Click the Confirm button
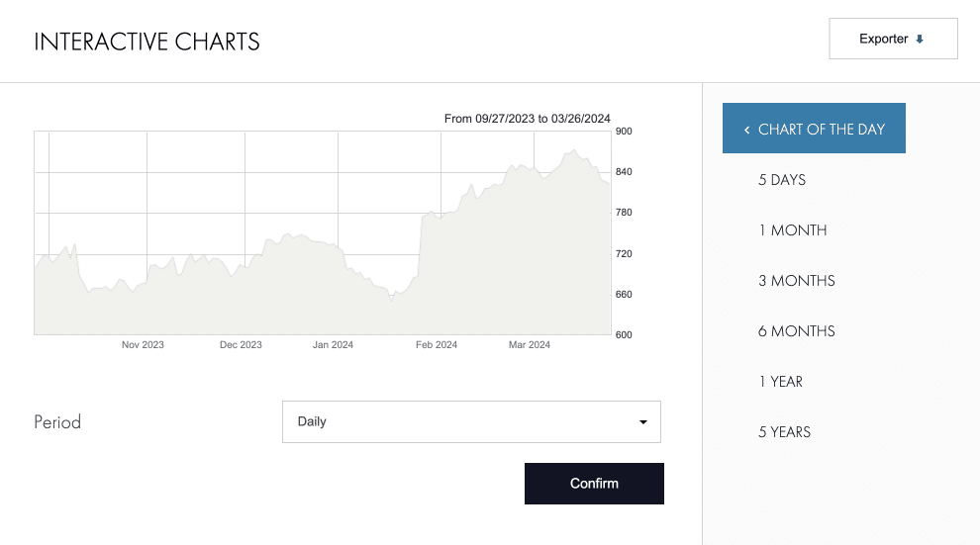980x545 pixels. click(x=594, y=484)
